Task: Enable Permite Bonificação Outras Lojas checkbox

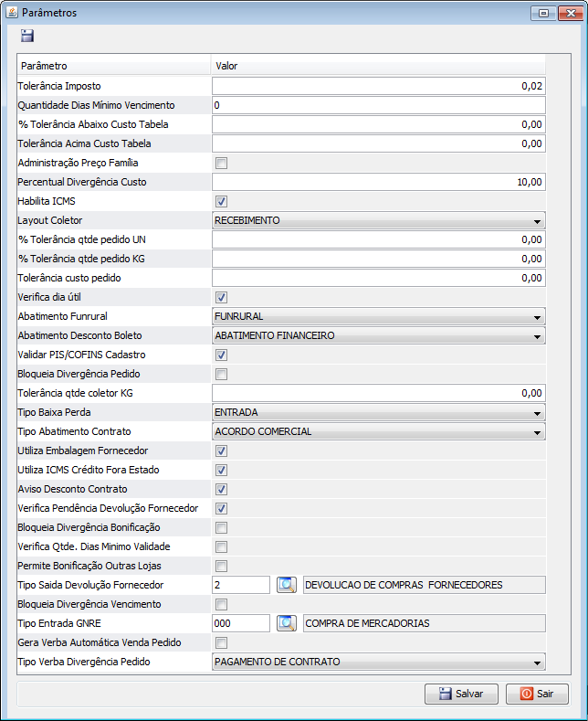Action: tap(222, 566)
